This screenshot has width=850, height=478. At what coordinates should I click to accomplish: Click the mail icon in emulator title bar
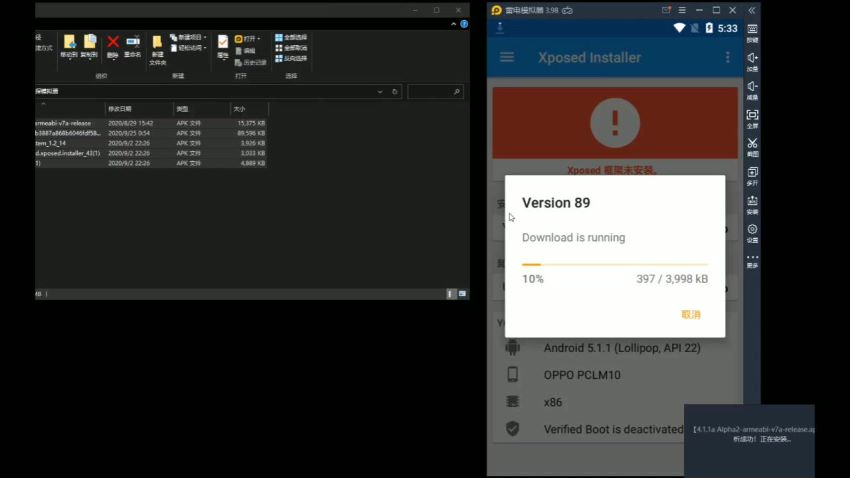tap(666, 10)
